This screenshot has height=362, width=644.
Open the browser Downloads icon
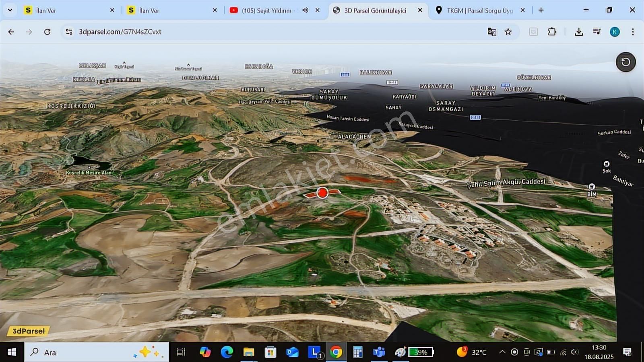tap(579, 31)
